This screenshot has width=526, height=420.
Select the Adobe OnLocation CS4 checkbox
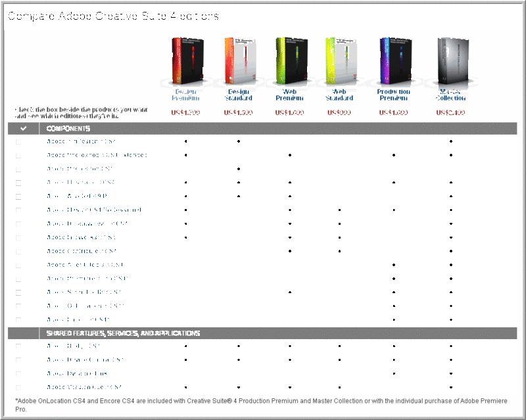pyautogui.click(x=18, y=306)
